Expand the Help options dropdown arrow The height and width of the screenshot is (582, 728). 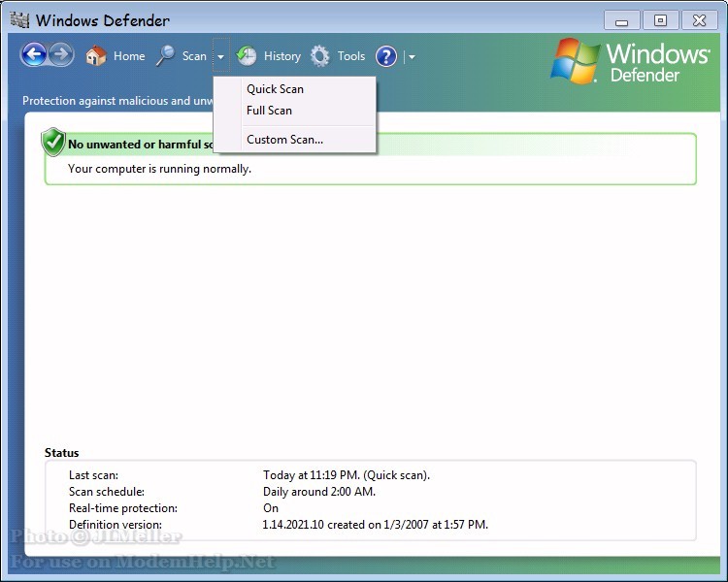point(412,57)
